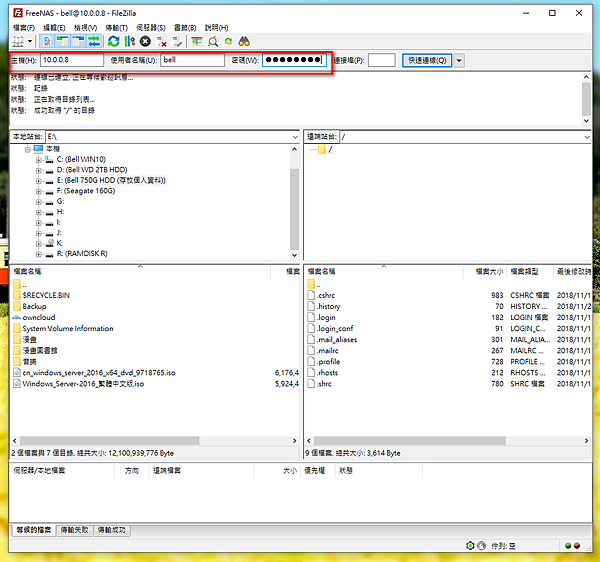Open the Bookmarks menu 書籤(B)
600x562 pixels.
[x=185, y=28]
